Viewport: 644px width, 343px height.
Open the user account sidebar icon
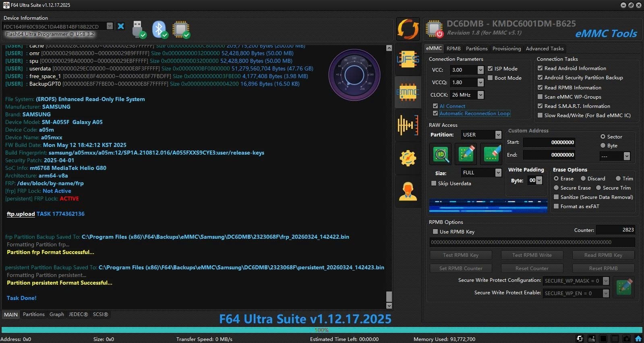408,191
